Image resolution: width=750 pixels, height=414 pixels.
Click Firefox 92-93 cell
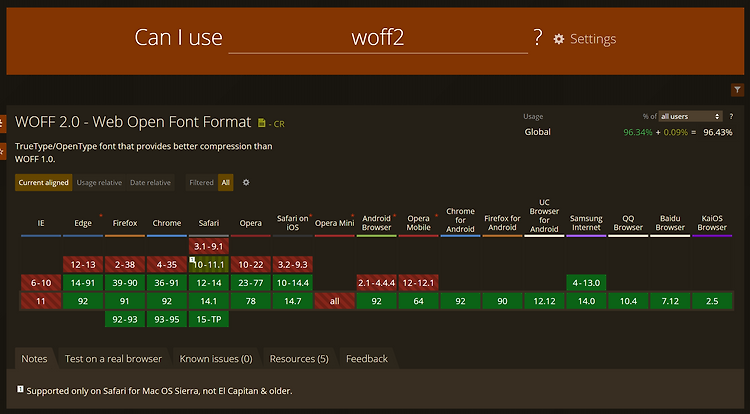125,319
